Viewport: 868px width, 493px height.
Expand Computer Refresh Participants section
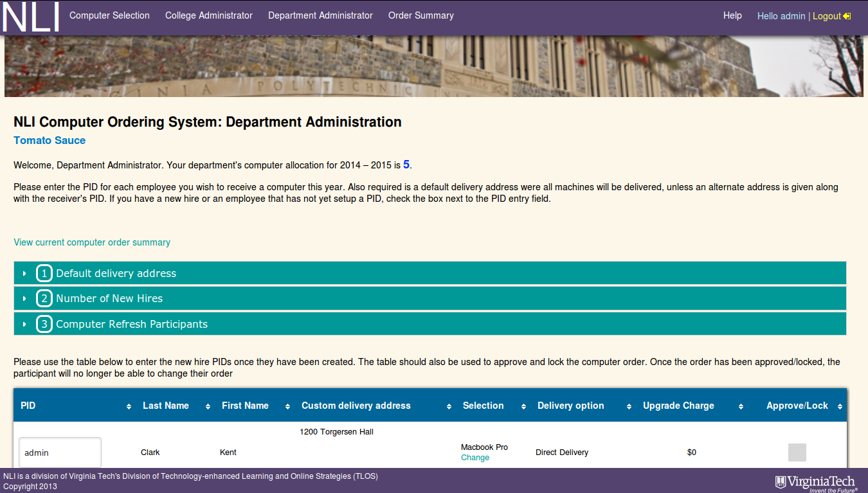click(x=132, y=324)
